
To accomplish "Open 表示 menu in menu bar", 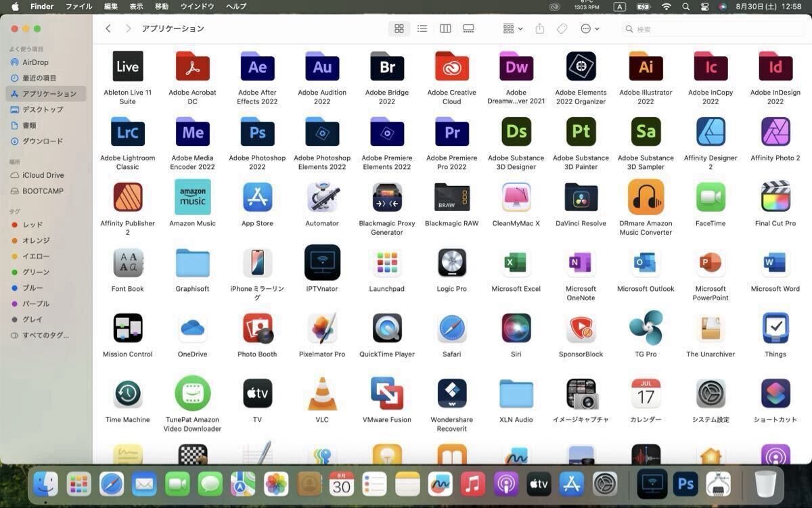I will click(x=136, y=6).
